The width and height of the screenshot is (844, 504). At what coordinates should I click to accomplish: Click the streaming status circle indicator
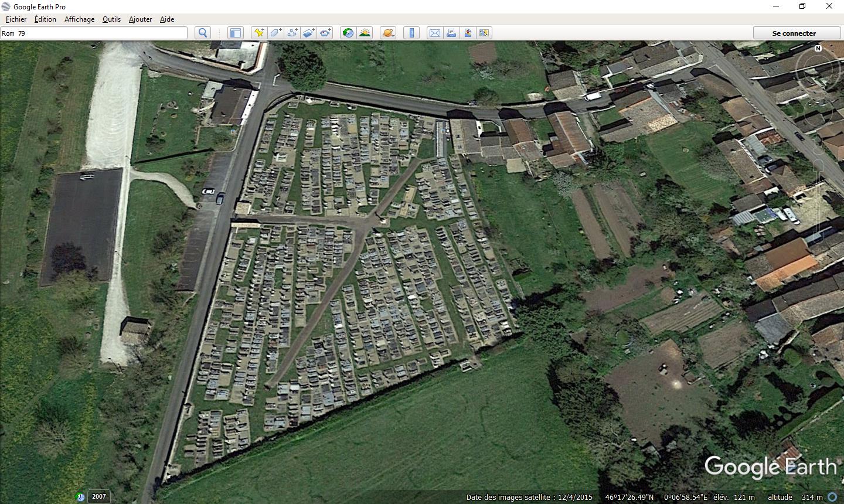coord(832,497)
